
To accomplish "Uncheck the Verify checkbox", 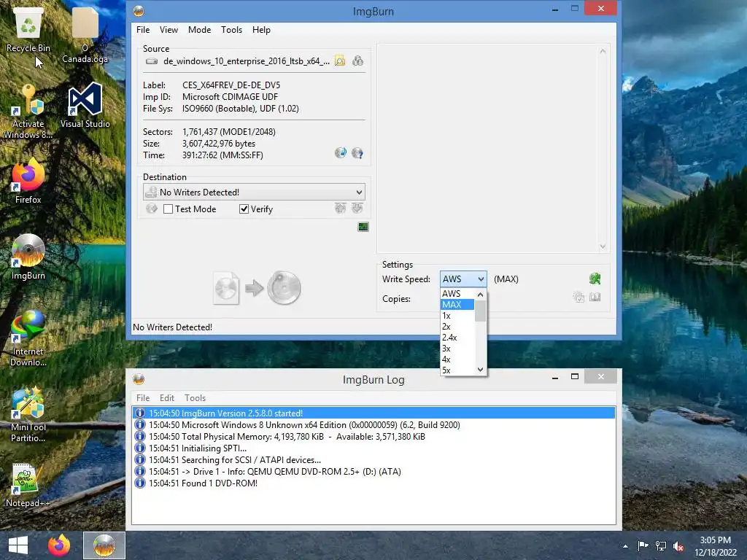I will pyautogui.click(x=244, y=209).
